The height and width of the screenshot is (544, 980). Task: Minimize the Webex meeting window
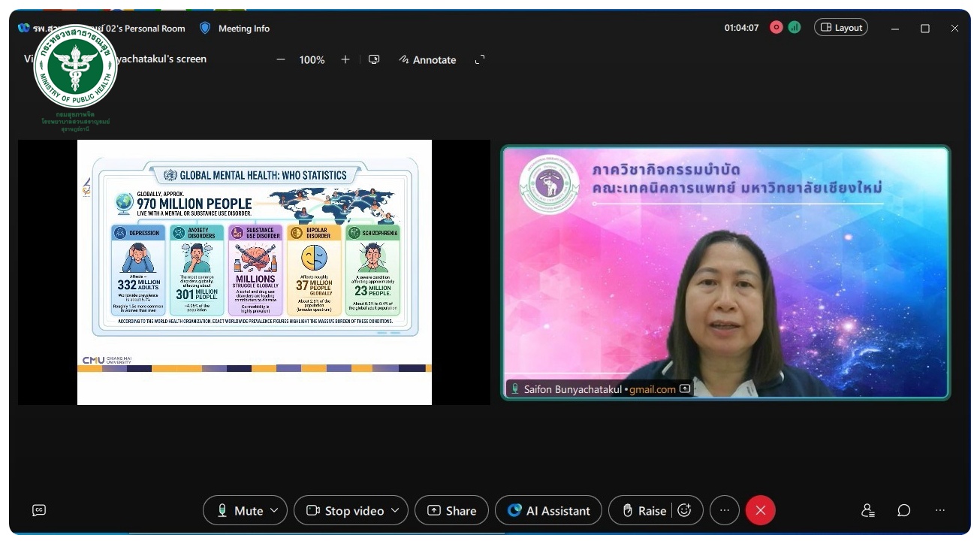coord(895,29)
